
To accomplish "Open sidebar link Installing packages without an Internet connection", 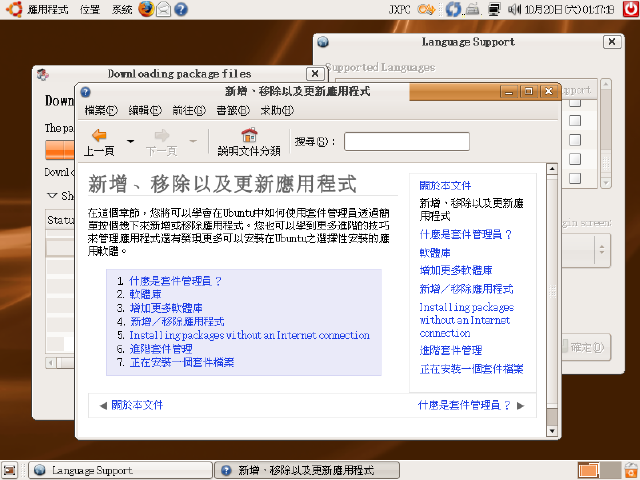I will 467,320.
